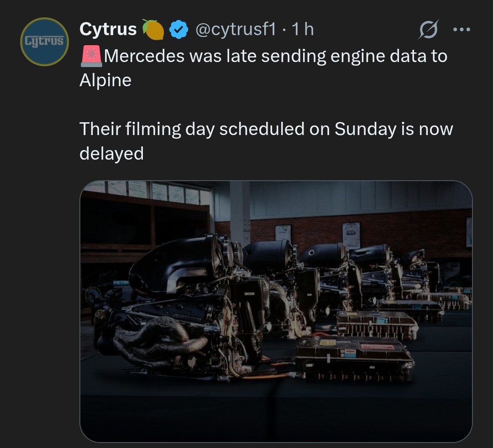
Task: Open the engine photo attachment
Action: tap(276, 311)
